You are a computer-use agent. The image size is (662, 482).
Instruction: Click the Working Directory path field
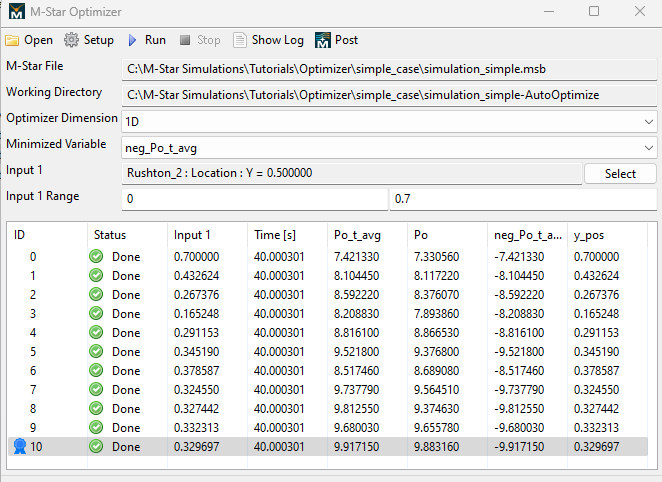[389, 95]
